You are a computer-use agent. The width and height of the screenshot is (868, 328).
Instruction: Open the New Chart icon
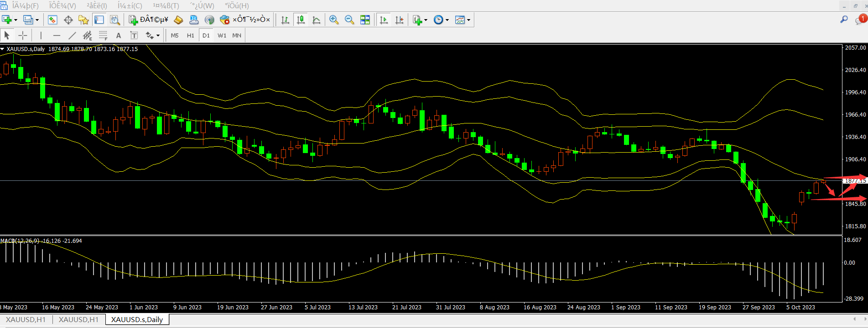7,20
